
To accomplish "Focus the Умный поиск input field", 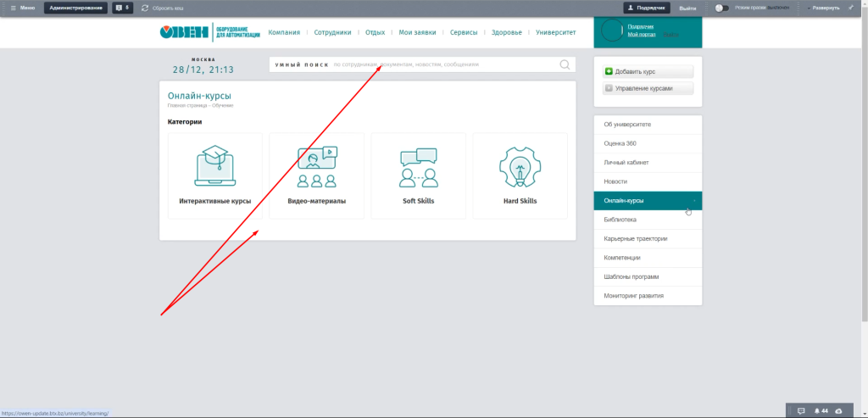I will click(x=441, y=64).
